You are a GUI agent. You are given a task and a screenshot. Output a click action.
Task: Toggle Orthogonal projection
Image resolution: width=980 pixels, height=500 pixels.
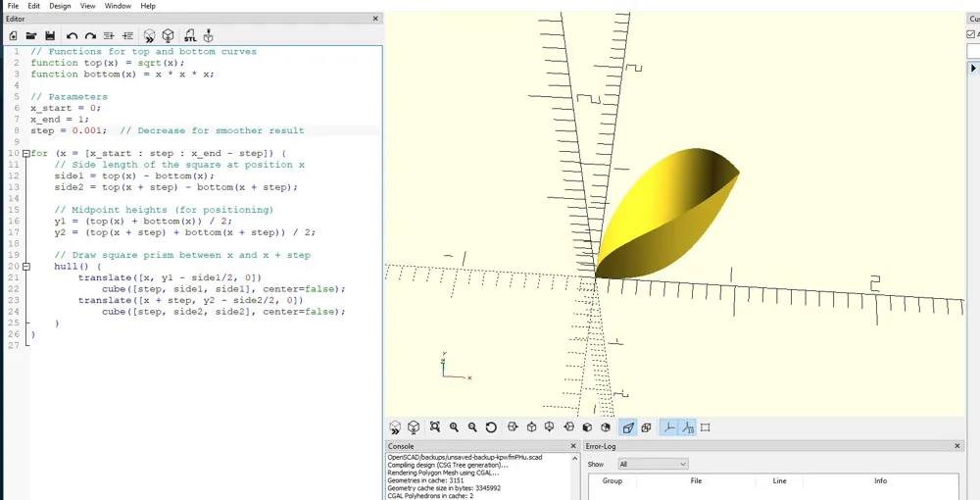(646, 427)
